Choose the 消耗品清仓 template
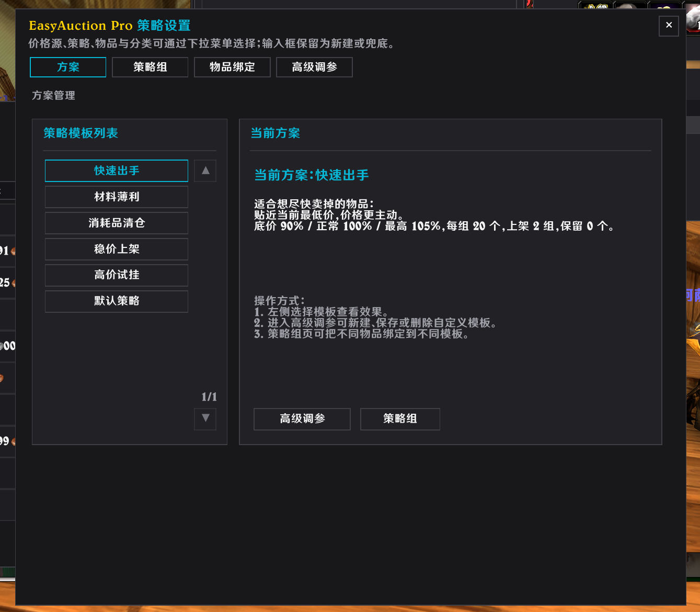The height and width of the screenshot is (612, 700). pos(117,223)
